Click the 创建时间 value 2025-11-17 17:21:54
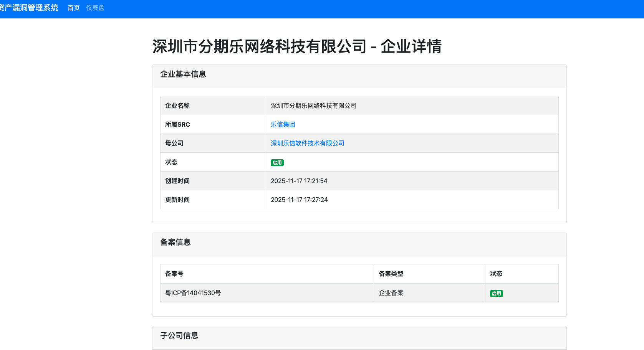 point(299,181)
